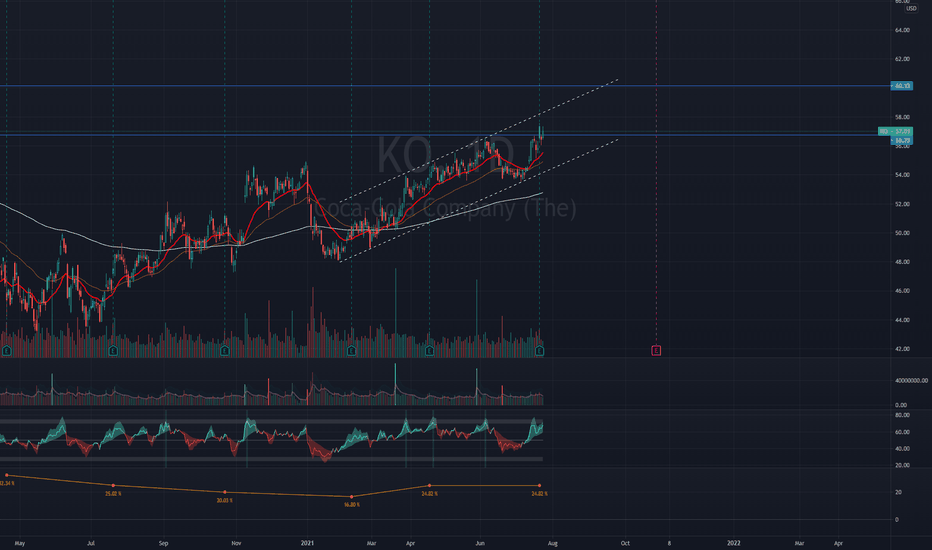932x550 pixels.
Task: Click the orange data point above 16.80 %
Action: click(x=351, y=496)
